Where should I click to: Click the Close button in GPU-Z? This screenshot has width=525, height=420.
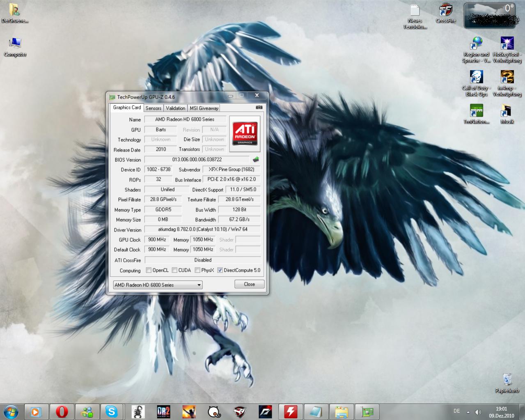(249, 284)
